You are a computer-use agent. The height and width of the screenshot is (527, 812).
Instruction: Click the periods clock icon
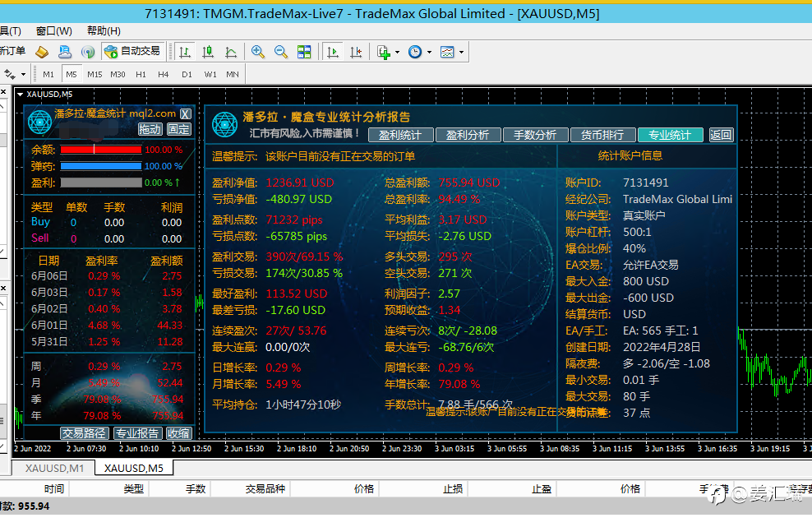(x=415, y=52)
